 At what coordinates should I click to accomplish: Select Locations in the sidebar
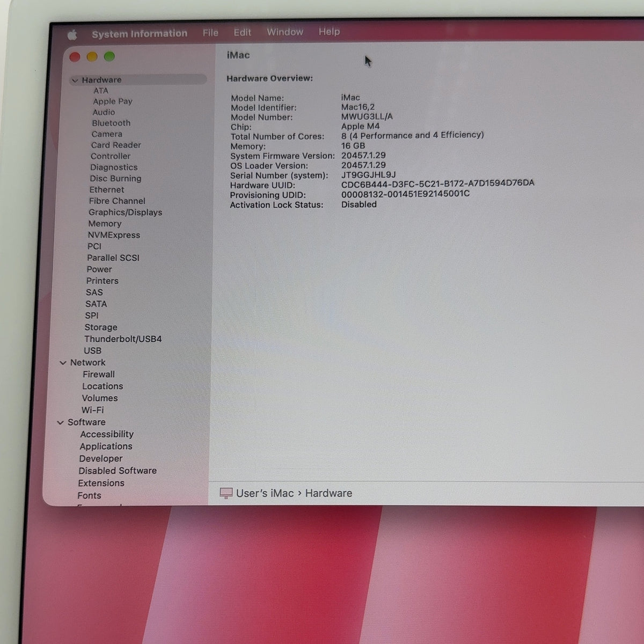(x=103, y=386)
